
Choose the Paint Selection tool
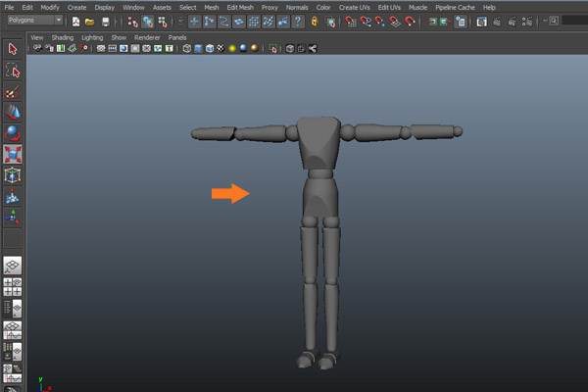coord(13,92)
